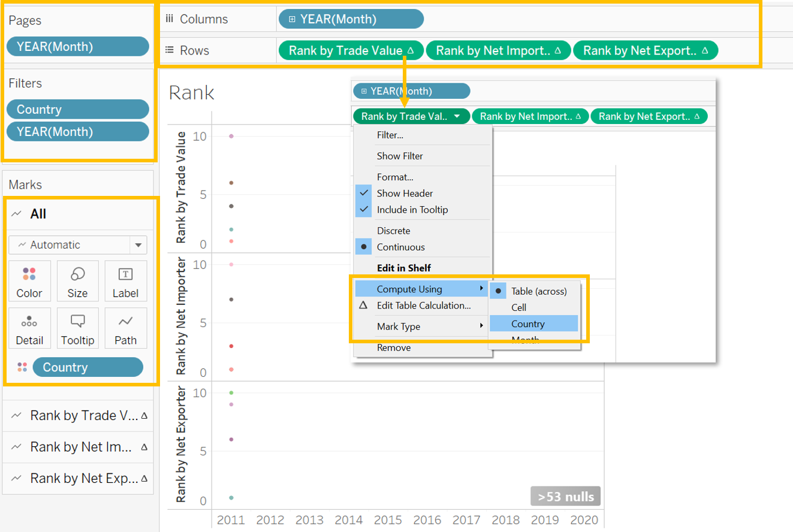Select Remove from the context menu

394,347
